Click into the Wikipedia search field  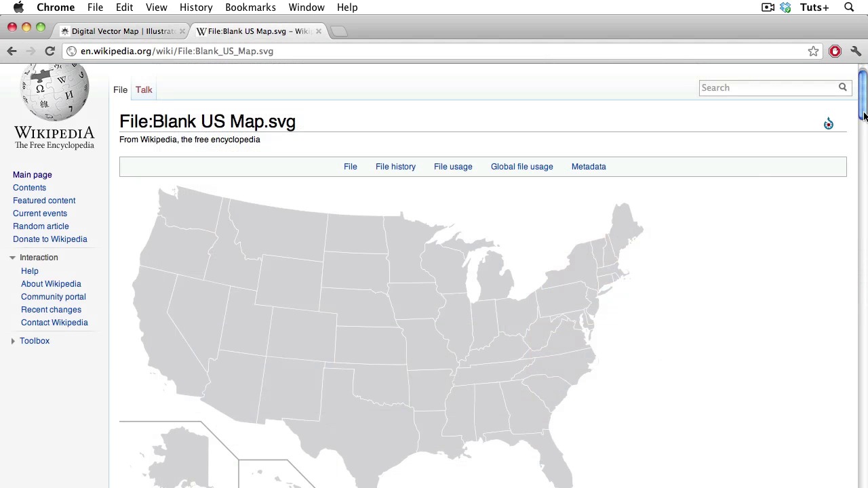766,87
